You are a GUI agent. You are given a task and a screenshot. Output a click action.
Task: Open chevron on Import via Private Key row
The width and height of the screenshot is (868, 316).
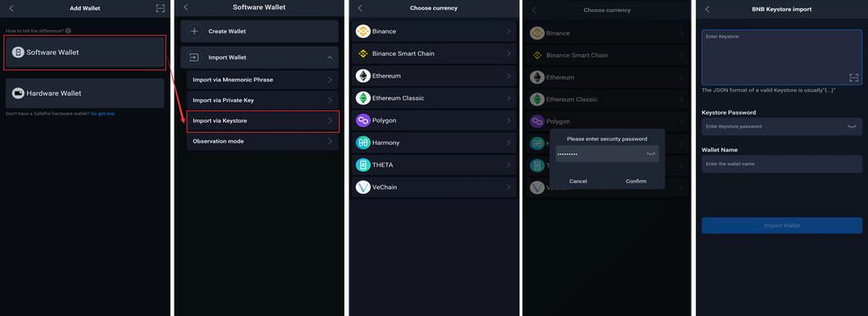(x=330, y=100)
